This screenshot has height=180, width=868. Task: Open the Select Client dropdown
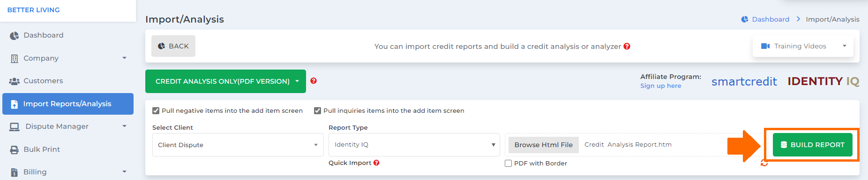(238, 145)
